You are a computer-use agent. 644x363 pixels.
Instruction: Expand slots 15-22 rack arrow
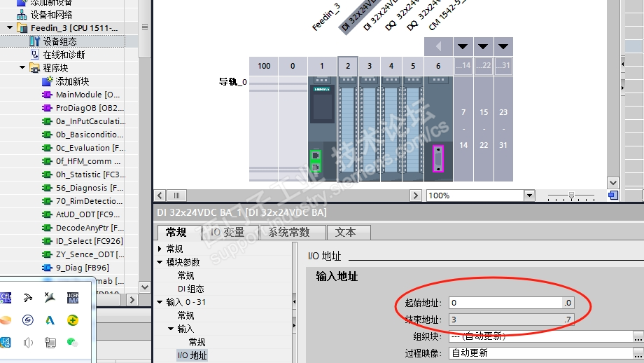pyautogui.click(x=483, y=46)
